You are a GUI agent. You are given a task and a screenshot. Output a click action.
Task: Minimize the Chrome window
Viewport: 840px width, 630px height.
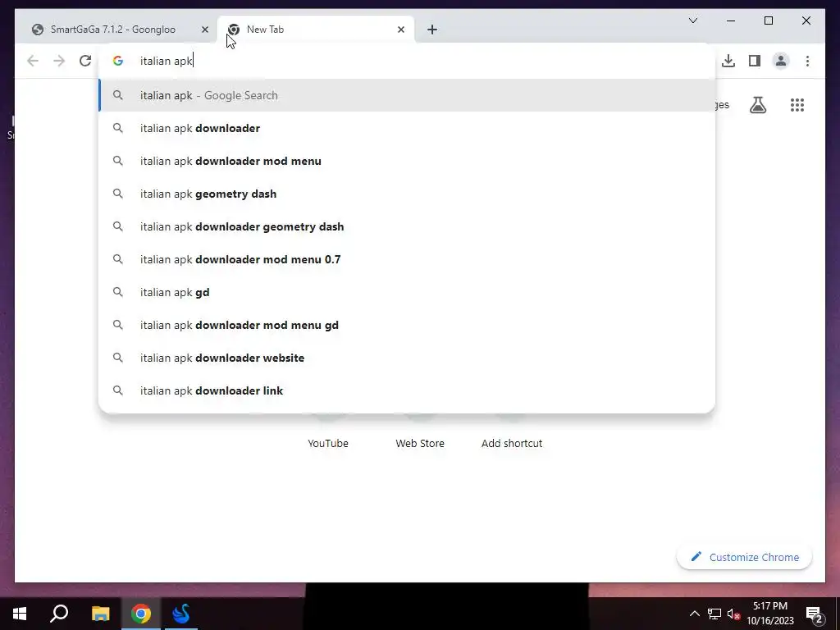point(731,21)
